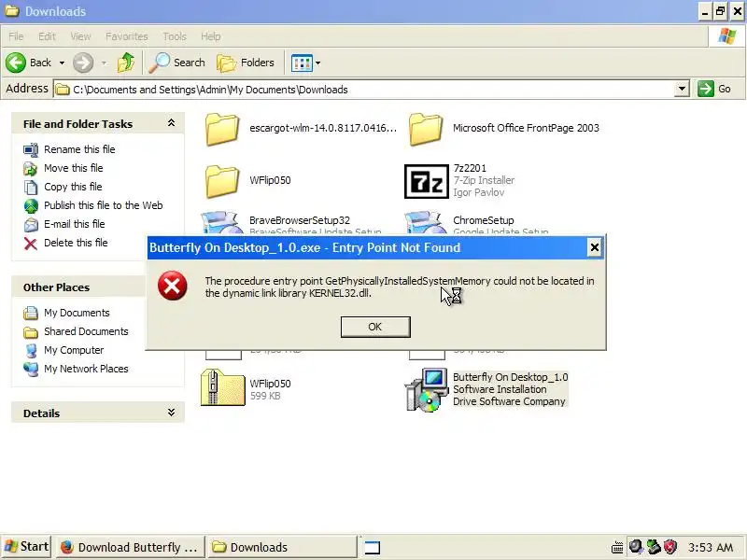The width and height of the screenshot is (747, 560).
Task: Click the keyboard icon in system tray
Action: point(617,547)
